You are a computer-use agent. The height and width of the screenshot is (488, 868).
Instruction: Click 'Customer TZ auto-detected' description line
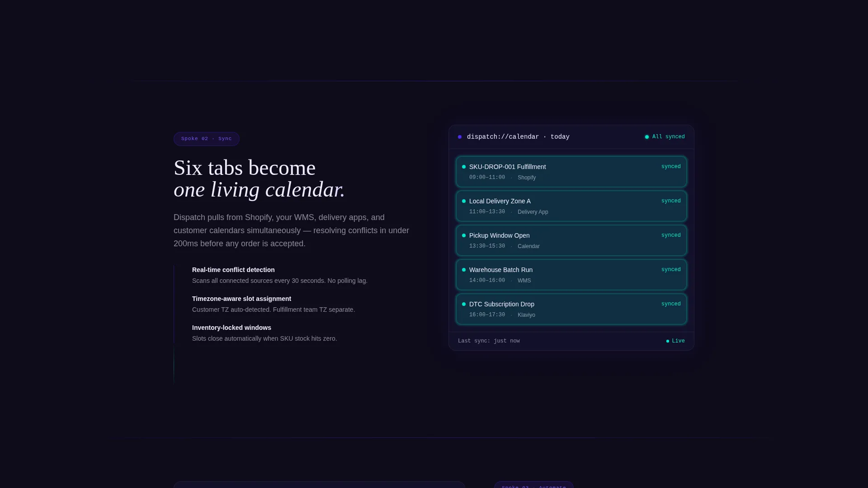[x=274, y=310]
